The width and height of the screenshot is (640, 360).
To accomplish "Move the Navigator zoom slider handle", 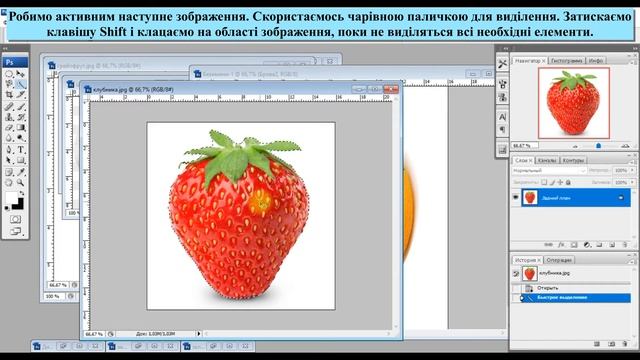I will click(x=598, y=146).
